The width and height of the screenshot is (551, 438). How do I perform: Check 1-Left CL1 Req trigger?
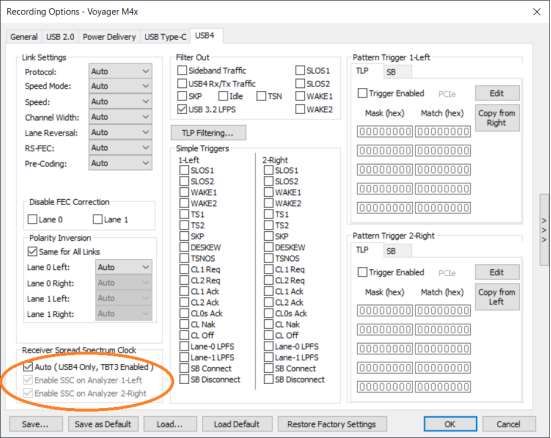coord(184,269)
